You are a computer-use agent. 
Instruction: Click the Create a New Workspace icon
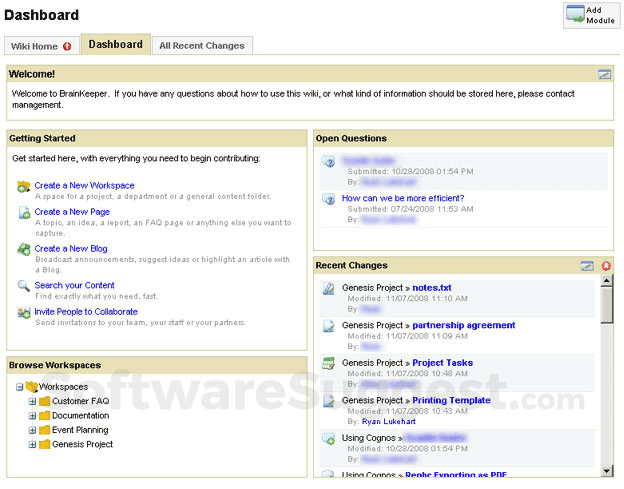point(23,186)
